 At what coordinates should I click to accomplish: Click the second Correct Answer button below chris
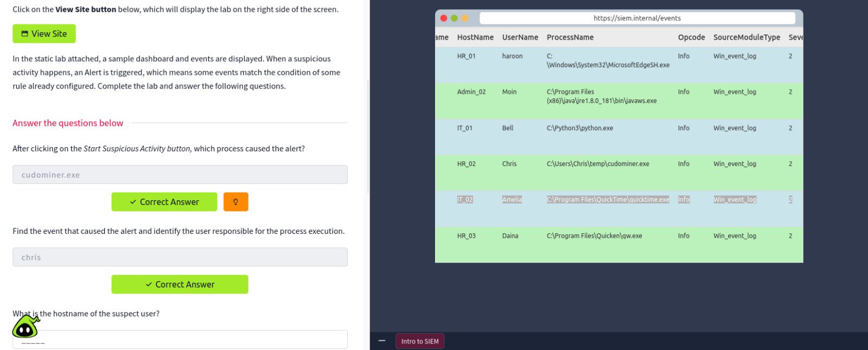click(x=180, y=284)
